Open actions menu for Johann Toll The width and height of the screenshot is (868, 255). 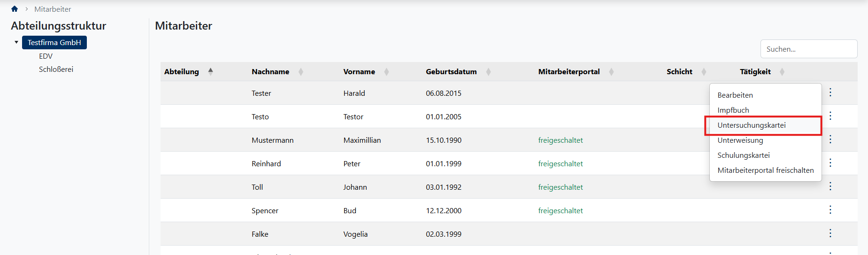[830, 186]
